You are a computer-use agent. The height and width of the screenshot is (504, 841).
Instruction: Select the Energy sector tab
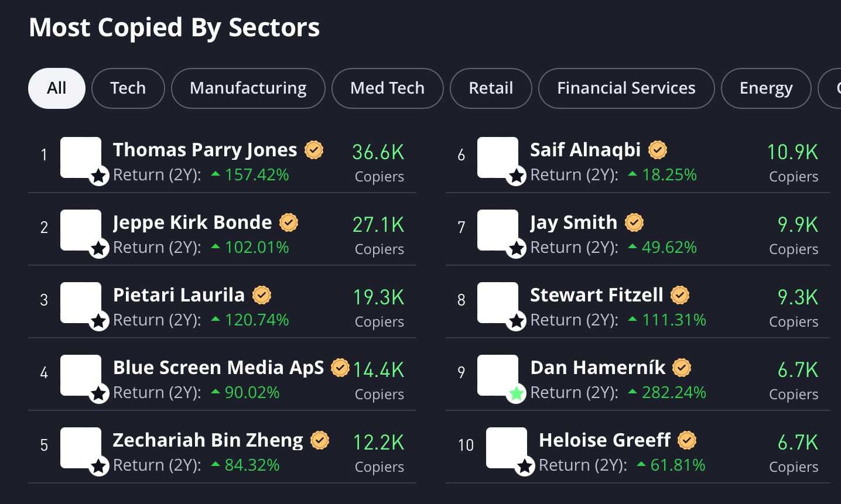[765, 88]
